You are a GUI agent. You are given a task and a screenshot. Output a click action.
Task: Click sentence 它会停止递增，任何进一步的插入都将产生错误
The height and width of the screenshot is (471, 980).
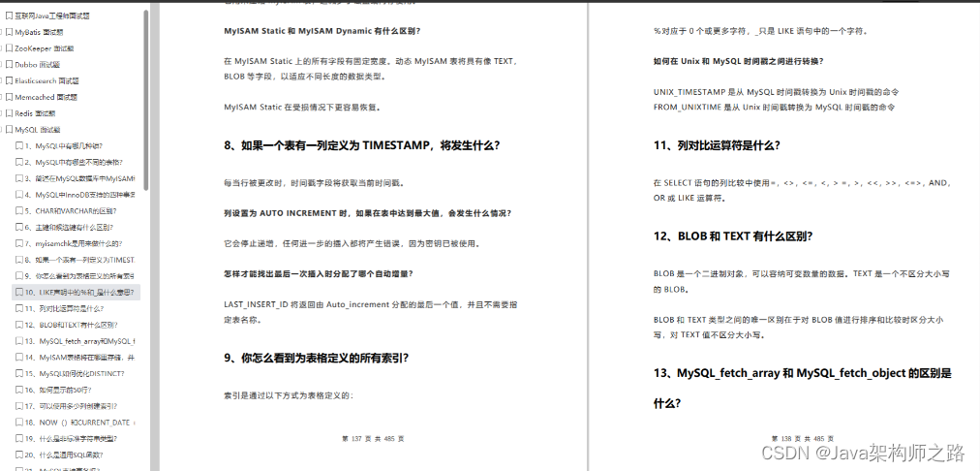352,243
